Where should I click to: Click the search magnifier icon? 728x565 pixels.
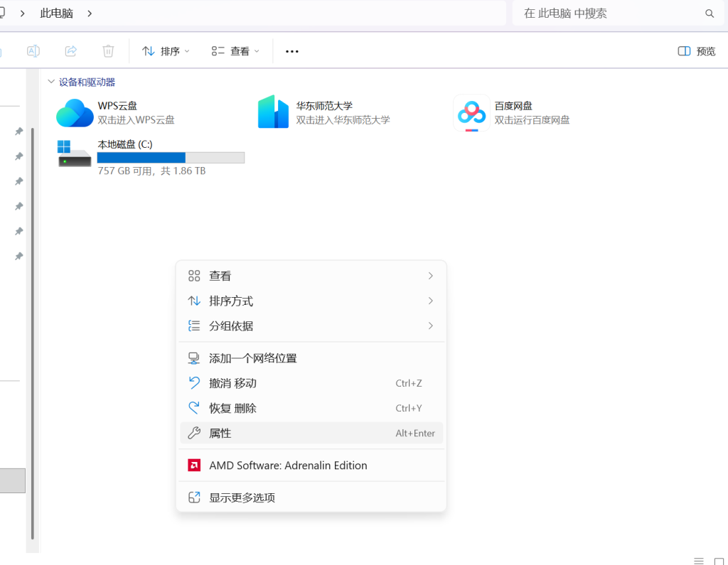coord(709,14)
